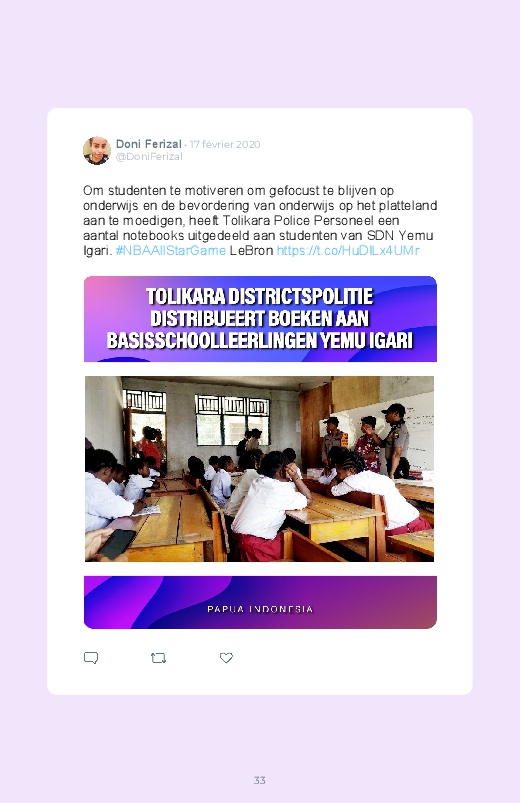The image size is (520, 803).
Task: Open the classroom photo in the tweet
Action: [x=259, y=469]
